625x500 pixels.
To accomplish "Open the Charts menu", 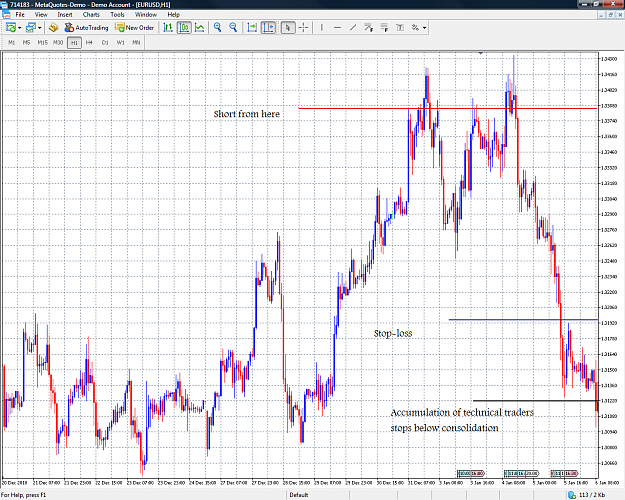I will [x=91, y=14].
